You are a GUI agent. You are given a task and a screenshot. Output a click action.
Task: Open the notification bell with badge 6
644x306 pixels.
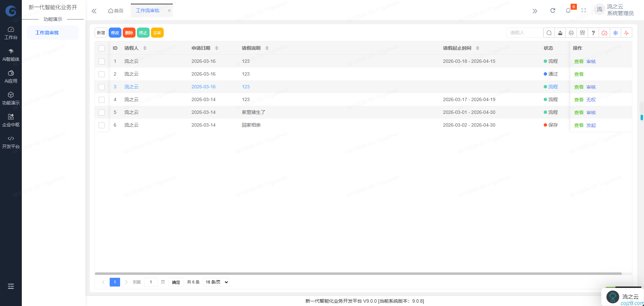click(568, 10)
